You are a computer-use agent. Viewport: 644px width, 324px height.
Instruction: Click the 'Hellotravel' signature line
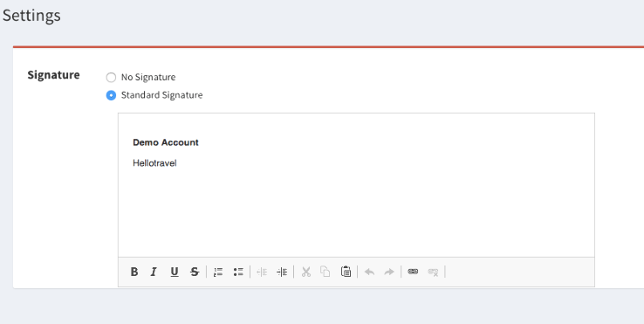[154, 163]
